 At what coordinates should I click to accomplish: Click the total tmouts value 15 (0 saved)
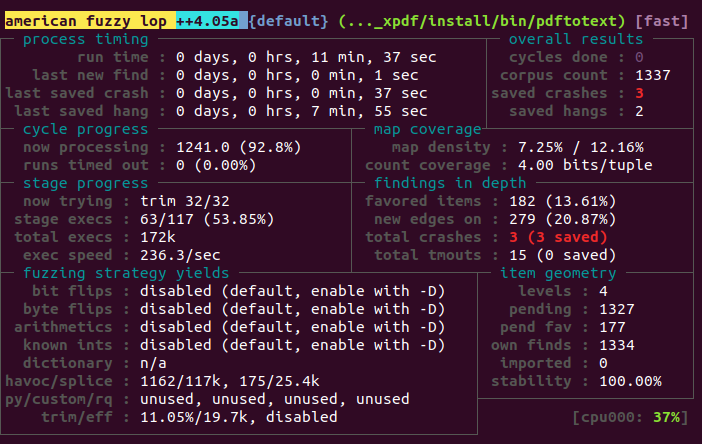(x=563, y=255)
